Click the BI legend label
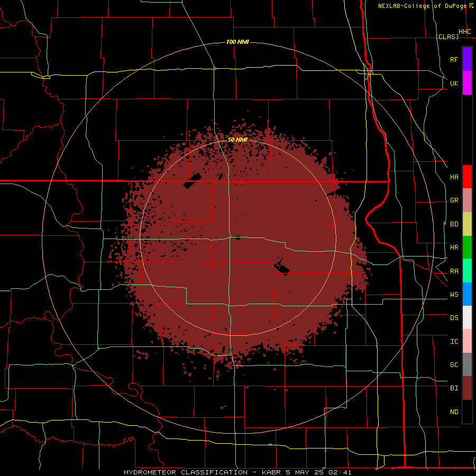The height and width of the screenshot is (476, 476). (454, 388)
